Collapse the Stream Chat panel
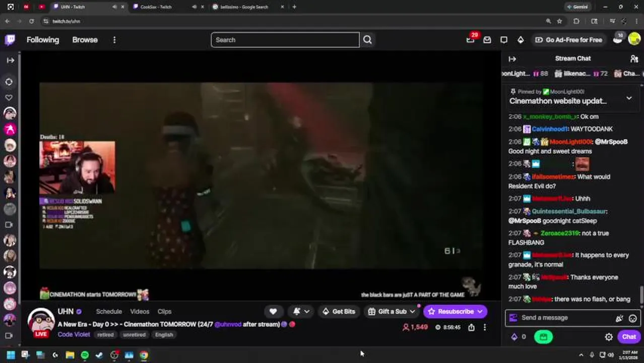This screenshot has height=363, width=644. tap(512, 59)
